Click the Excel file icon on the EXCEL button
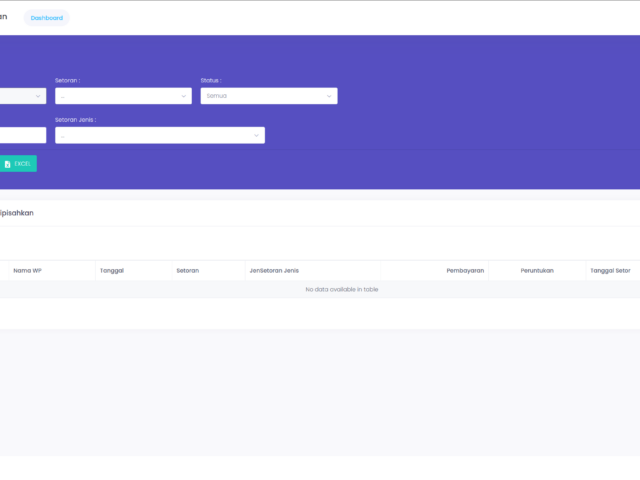The height and width of the screenshot is (480, 640). [7, 164]
